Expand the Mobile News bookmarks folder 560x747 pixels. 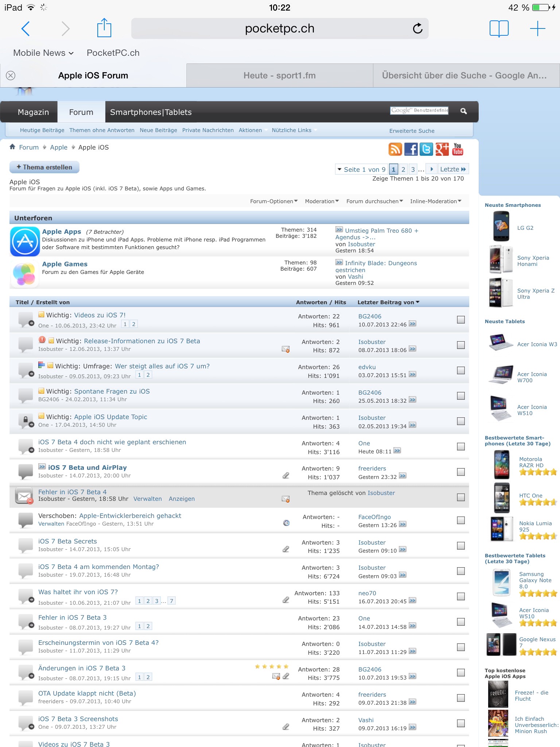(x=43, y=53)
